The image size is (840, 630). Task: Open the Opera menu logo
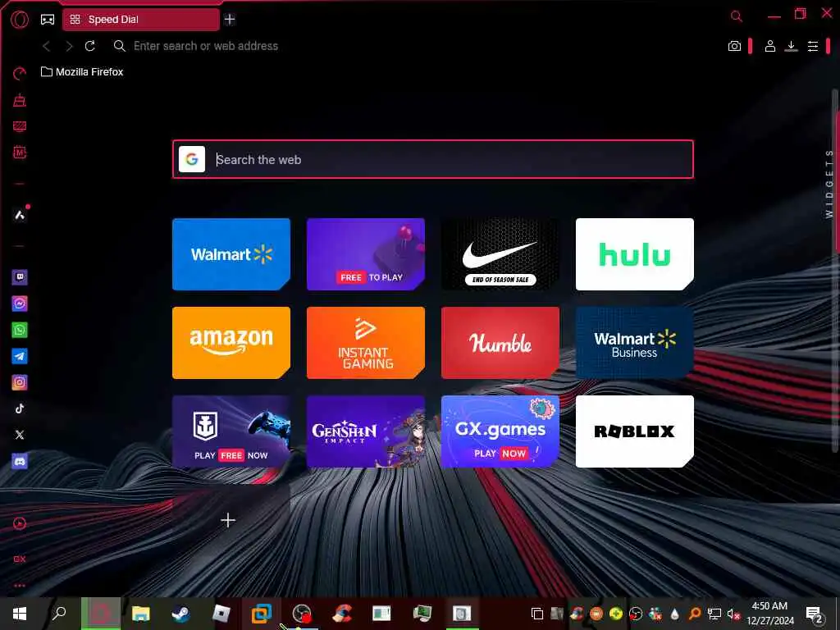(x=20, y=20)
